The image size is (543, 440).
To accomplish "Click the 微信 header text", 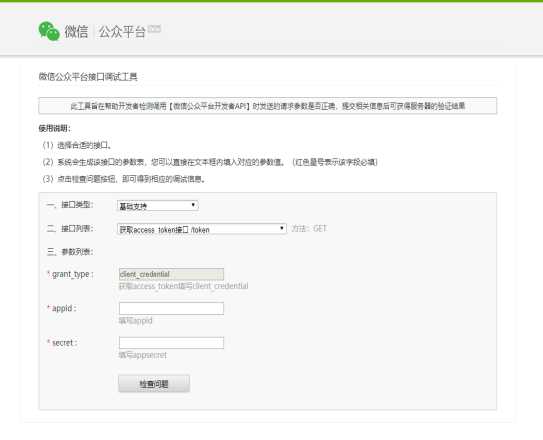I will coord(76,32).
